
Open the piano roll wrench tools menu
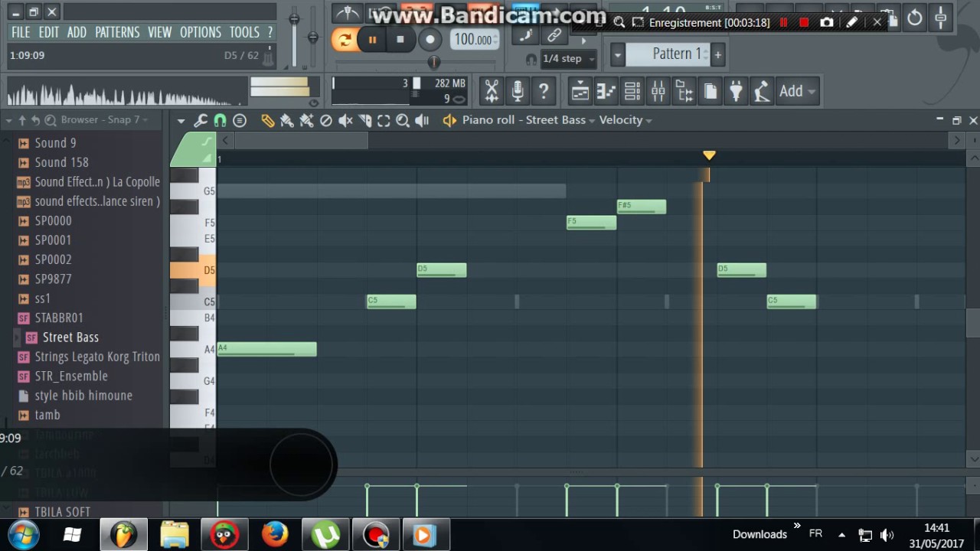pyautogui.click(x=201, y=120)
